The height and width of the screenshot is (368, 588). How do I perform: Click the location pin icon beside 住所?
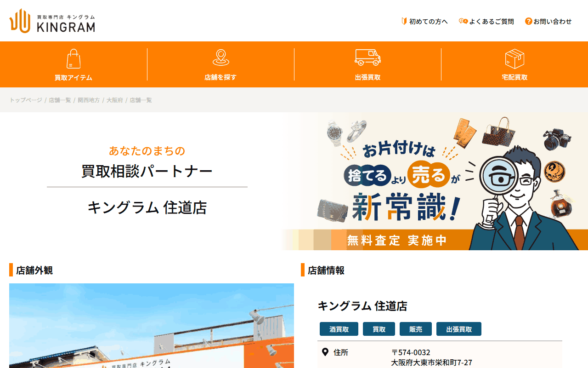(x=325, y=352)
